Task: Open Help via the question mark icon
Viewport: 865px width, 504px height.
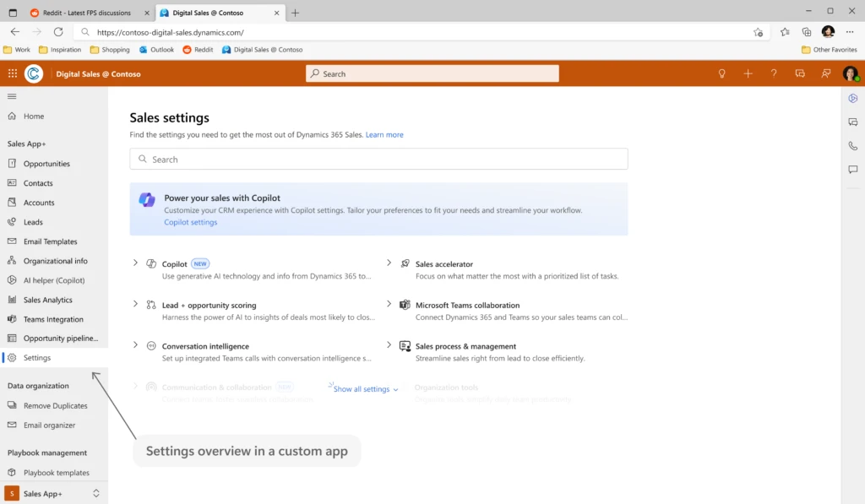Action: click(774, 74)
